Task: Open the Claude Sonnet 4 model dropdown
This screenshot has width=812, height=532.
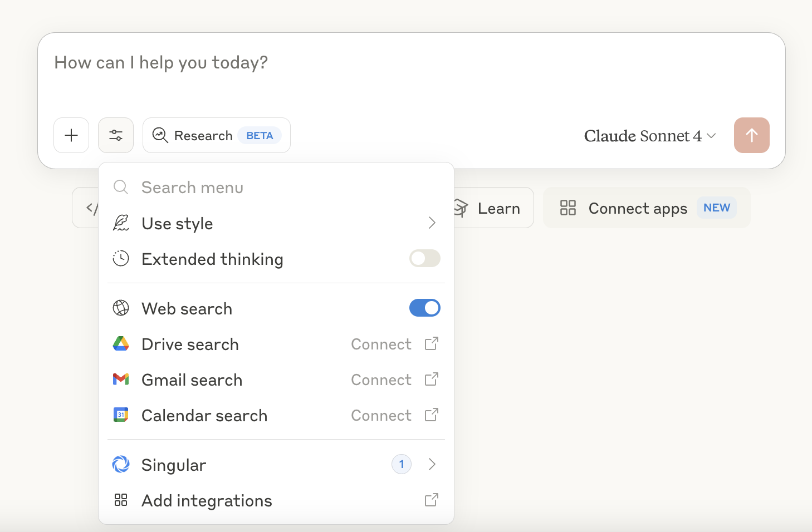Action: (x=649, y=136)
